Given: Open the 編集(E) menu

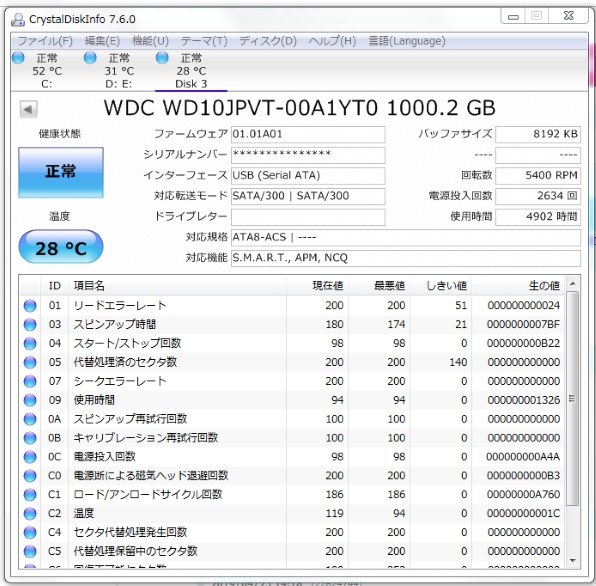Looking at the screenshot, I should coord(102,41).
